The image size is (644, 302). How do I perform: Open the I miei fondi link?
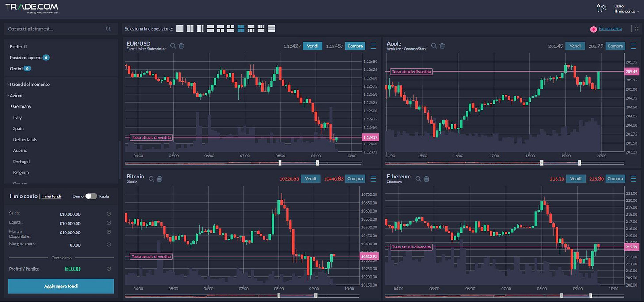(51, 196)
